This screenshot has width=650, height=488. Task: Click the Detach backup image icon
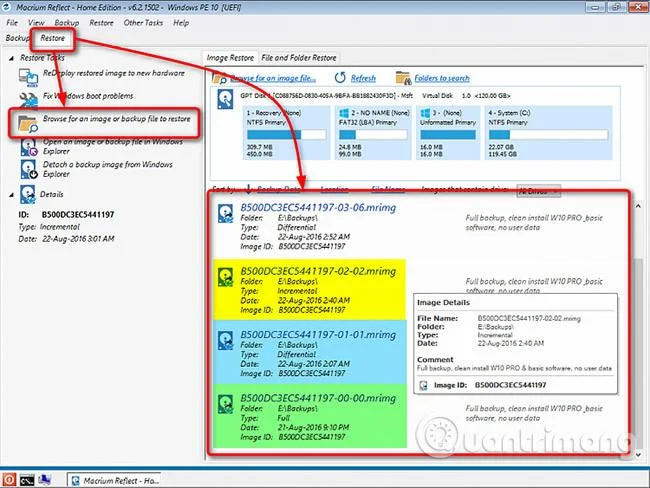(29, 170)
